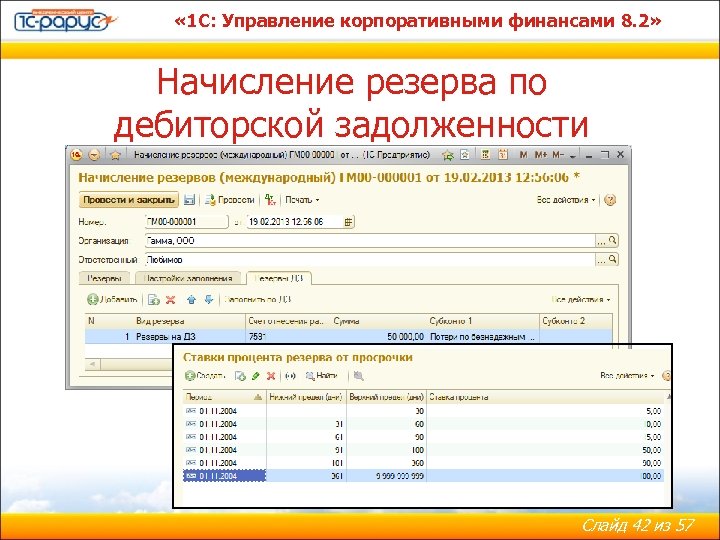Click the Верхний предел (дни) column header
The width and height of the screenshot is (720, 540).
[386, 397]
